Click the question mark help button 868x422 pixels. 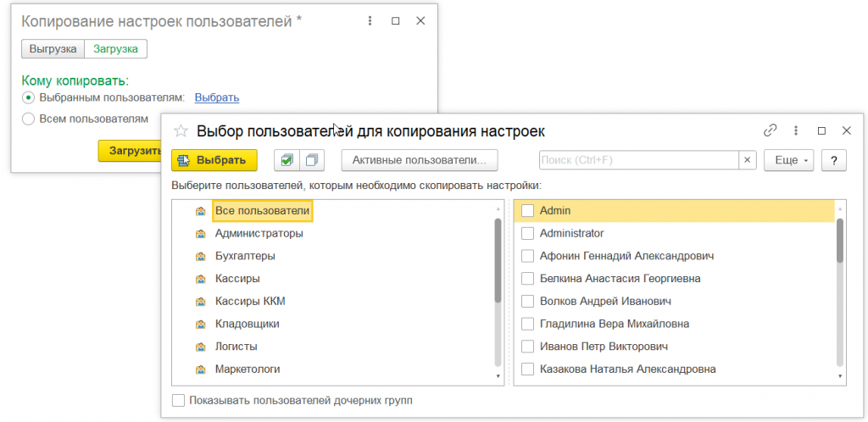pyautogui.click(x=834, y=160)
